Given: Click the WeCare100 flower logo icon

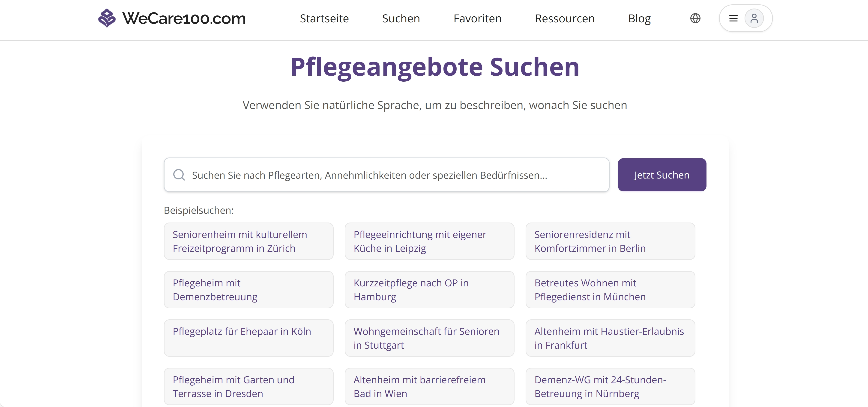Looking at the screenshot, I should pos(107,18).
